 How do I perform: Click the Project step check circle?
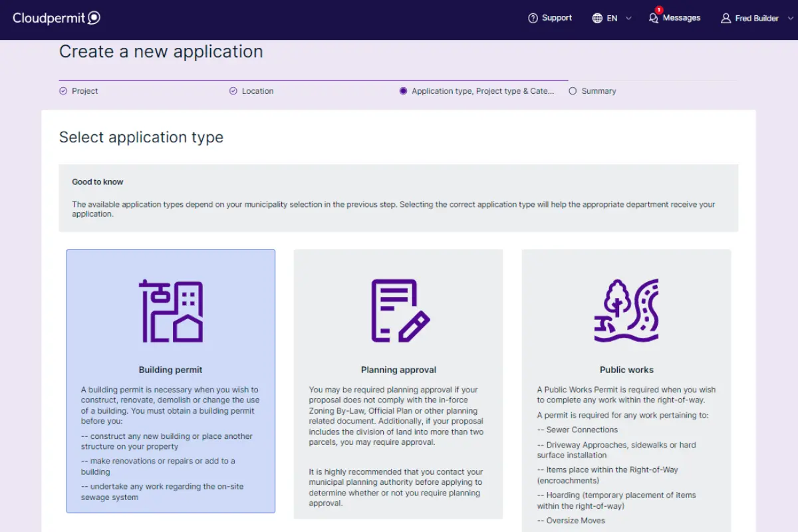63,91
